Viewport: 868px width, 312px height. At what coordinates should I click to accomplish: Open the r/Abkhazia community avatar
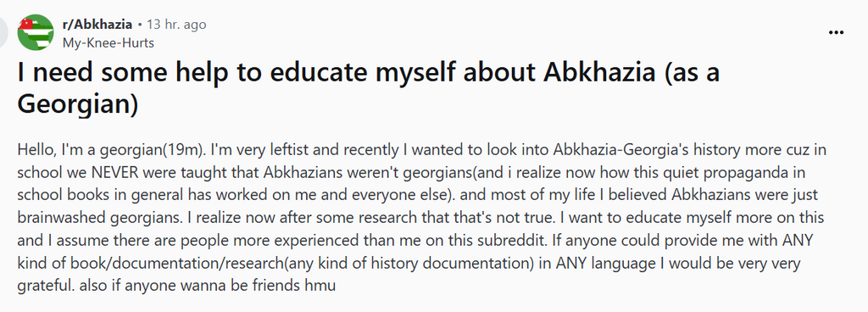pos(36,32)
